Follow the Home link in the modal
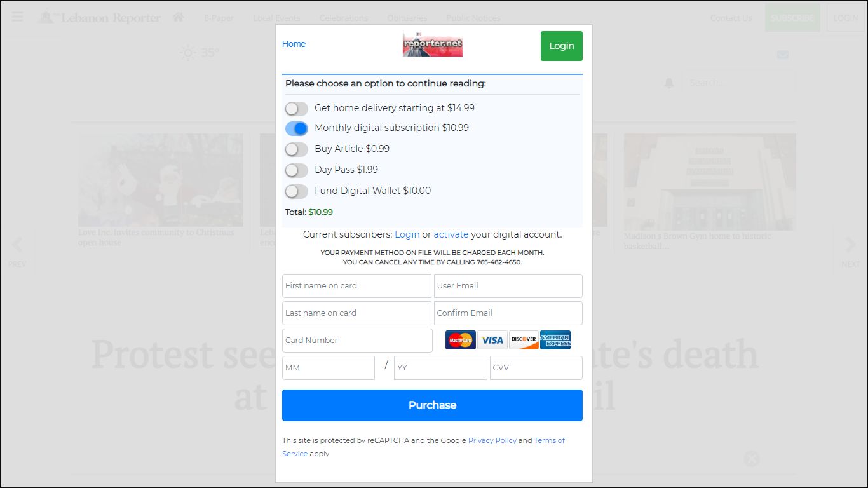The image size is (868, 488). coord(294,44)
